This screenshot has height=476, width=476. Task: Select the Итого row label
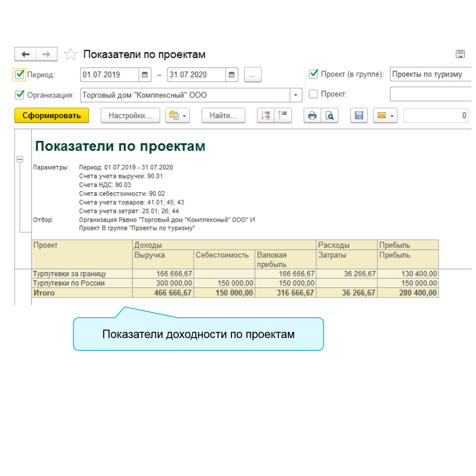click(82, 293)
